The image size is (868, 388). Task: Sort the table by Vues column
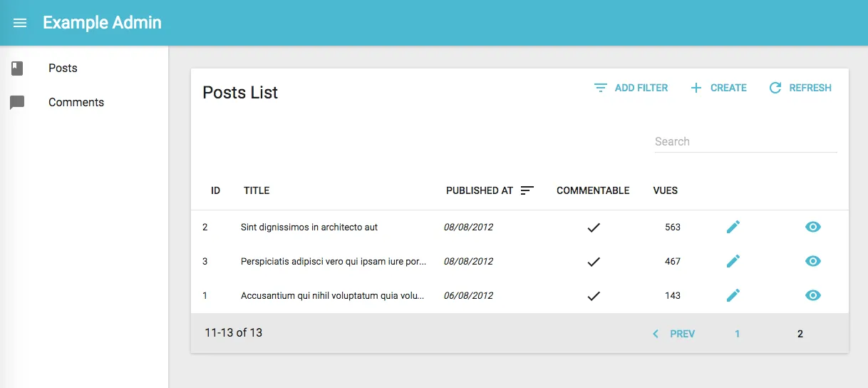click(x=665, y=190)
